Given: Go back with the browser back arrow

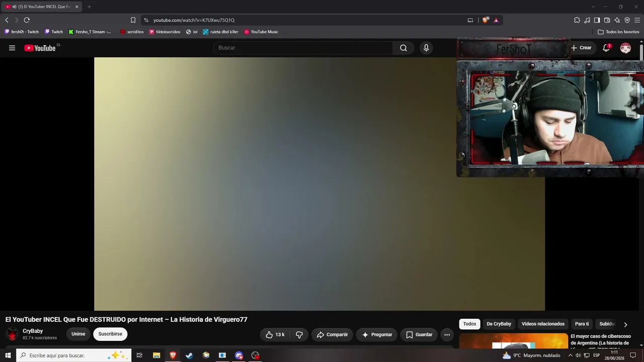Looking at the screenshot, I should (7, 20).
